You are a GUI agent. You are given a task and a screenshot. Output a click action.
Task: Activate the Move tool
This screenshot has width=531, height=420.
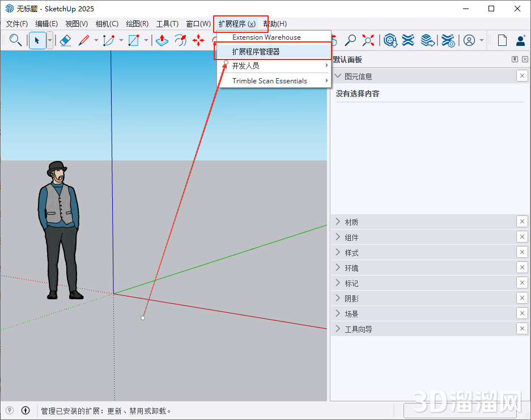[199, 40]
